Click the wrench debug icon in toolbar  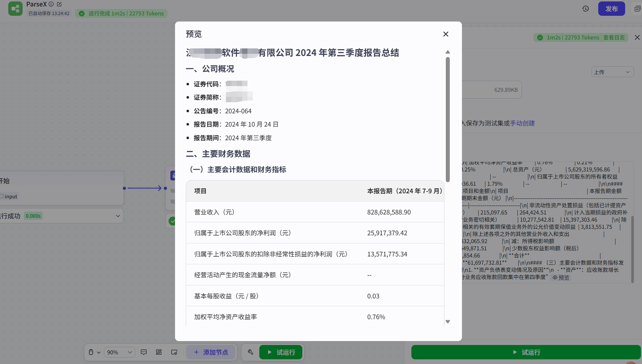[250, 352]
